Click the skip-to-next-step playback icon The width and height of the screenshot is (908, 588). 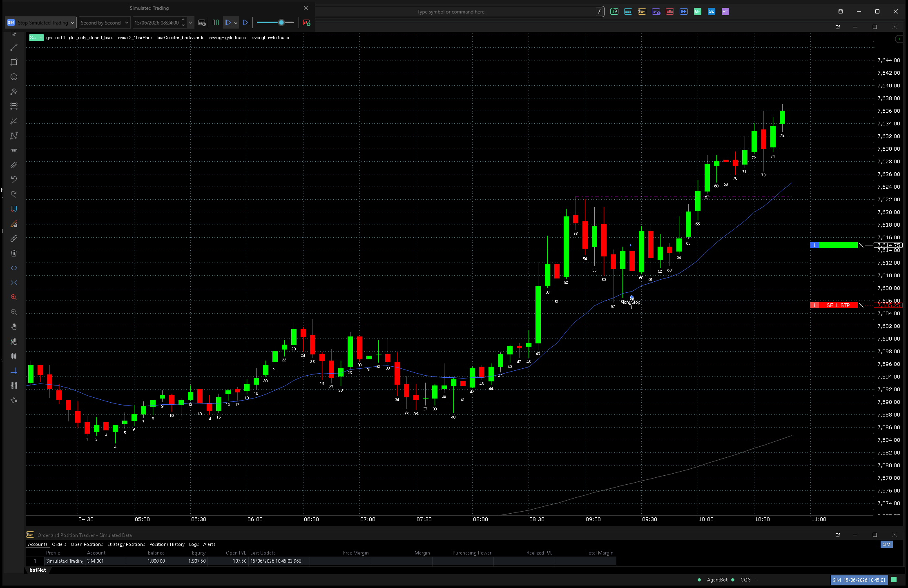(246, 23)
